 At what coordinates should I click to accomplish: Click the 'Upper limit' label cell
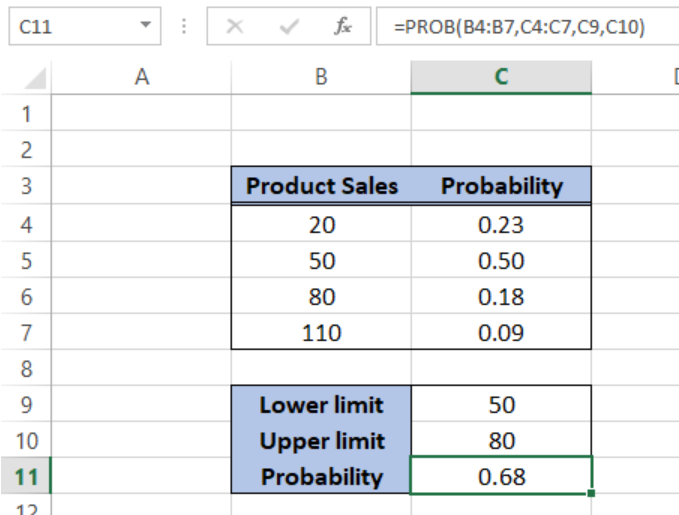click(x=321, y=441)
